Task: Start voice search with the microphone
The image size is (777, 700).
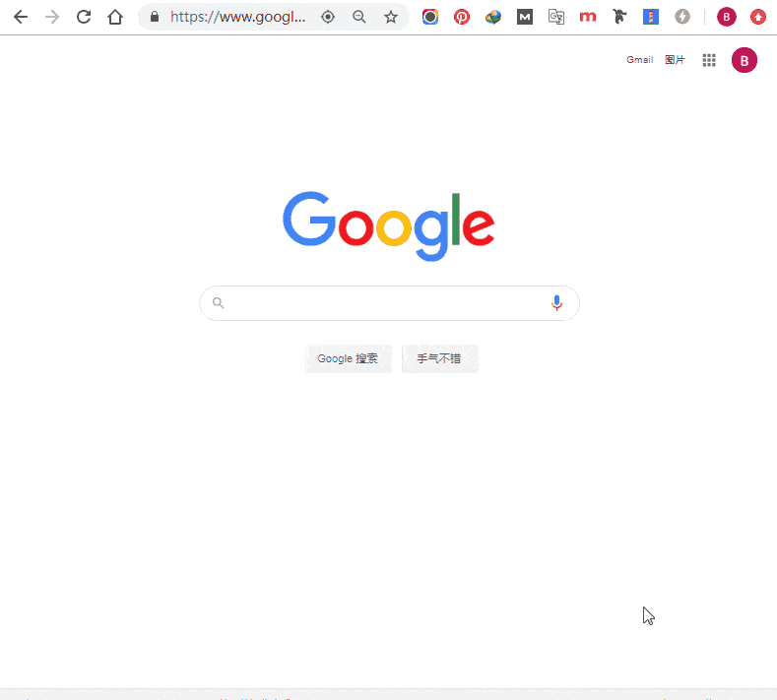Action: (x=556, y=302)
